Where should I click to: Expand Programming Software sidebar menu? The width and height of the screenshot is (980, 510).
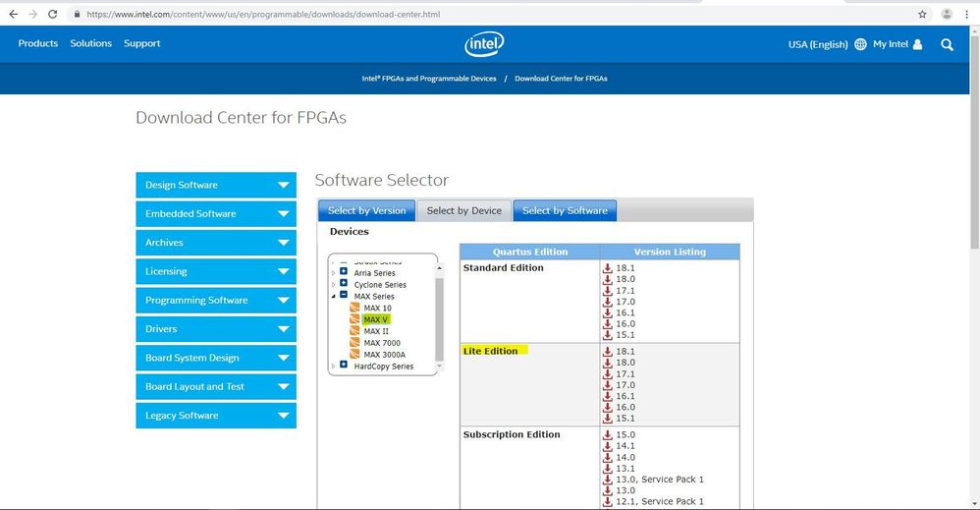[x=216, y=301]
